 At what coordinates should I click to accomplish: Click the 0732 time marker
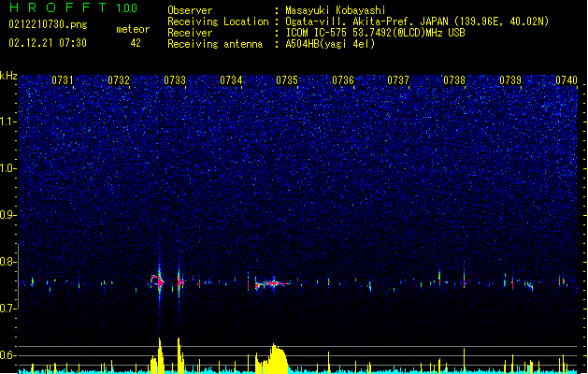(x=119, y=80)
